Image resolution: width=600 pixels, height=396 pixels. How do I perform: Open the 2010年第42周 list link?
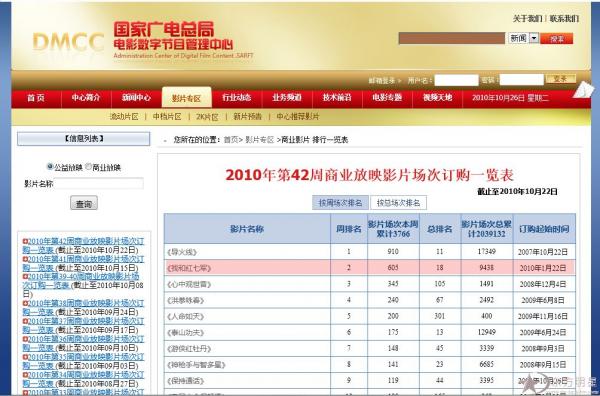pyautogui.click(x=83, y=246)
